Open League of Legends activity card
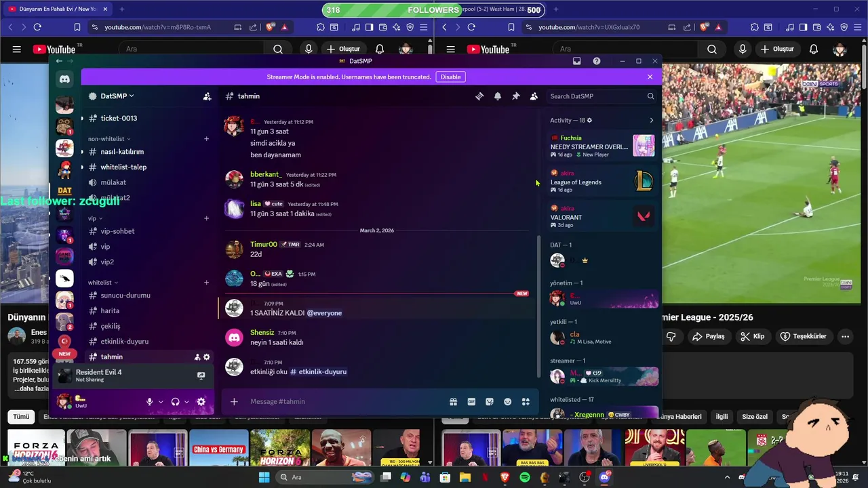Viewport: 868px width, 488px height. tap(602, 182)
